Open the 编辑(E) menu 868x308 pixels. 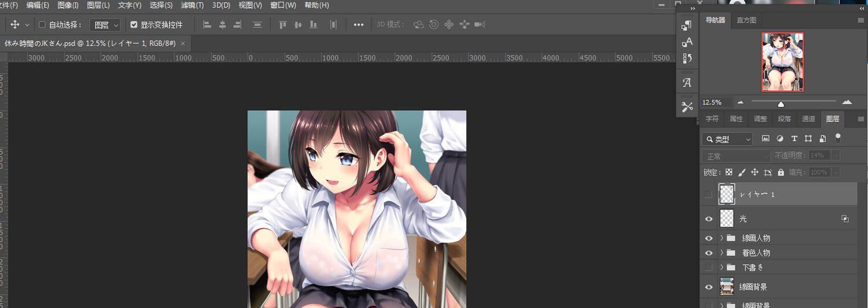(x=38, y=5)
